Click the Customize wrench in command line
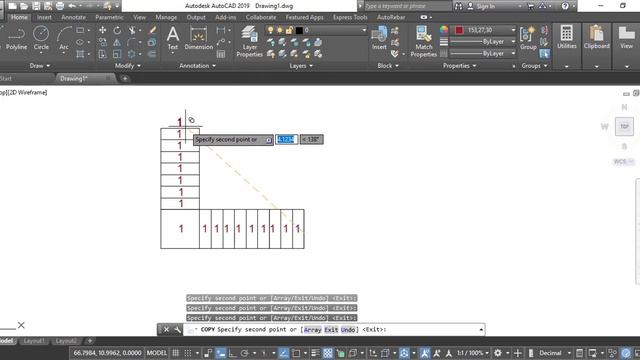This screenshot has height=360, width=640. tap(177, 329)
